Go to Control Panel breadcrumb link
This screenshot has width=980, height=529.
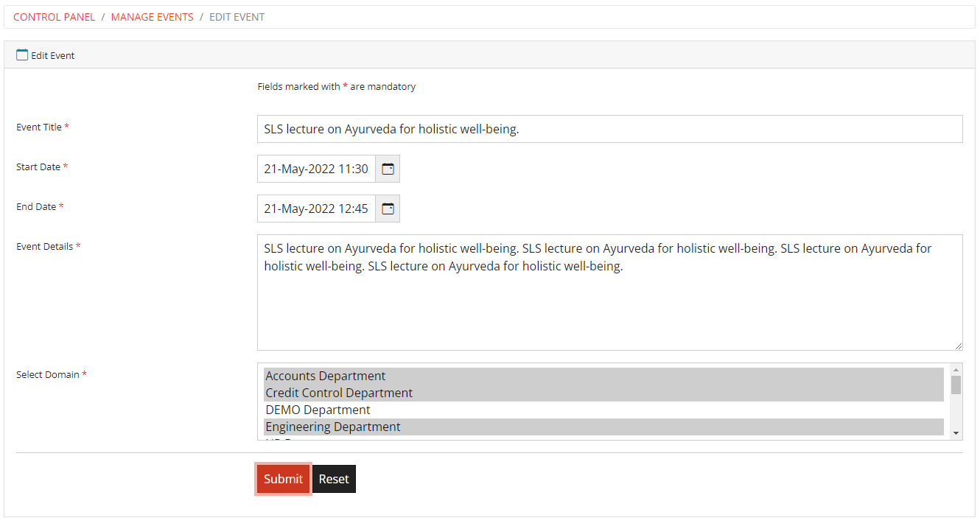(x=54, y=17)
